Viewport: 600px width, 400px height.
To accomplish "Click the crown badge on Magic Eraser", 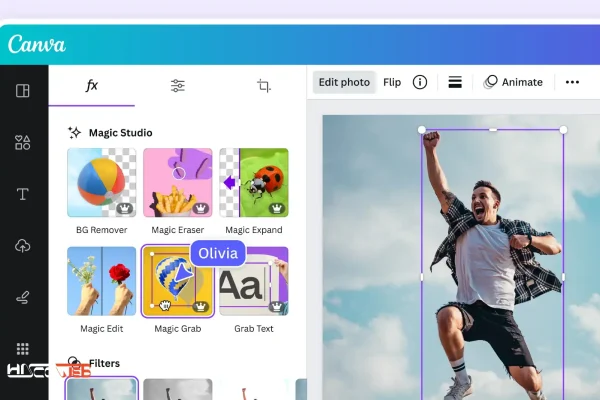I will click(201, 209).
